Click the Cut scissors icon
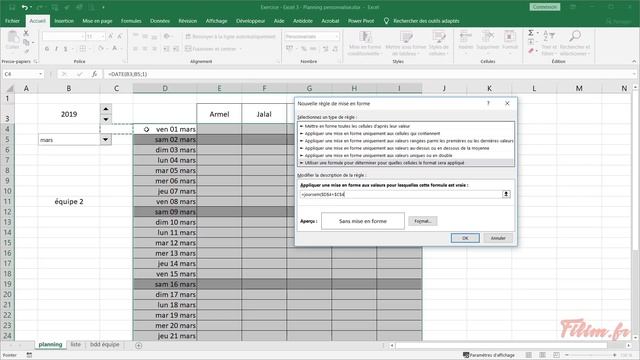 [x=26, y=33]
